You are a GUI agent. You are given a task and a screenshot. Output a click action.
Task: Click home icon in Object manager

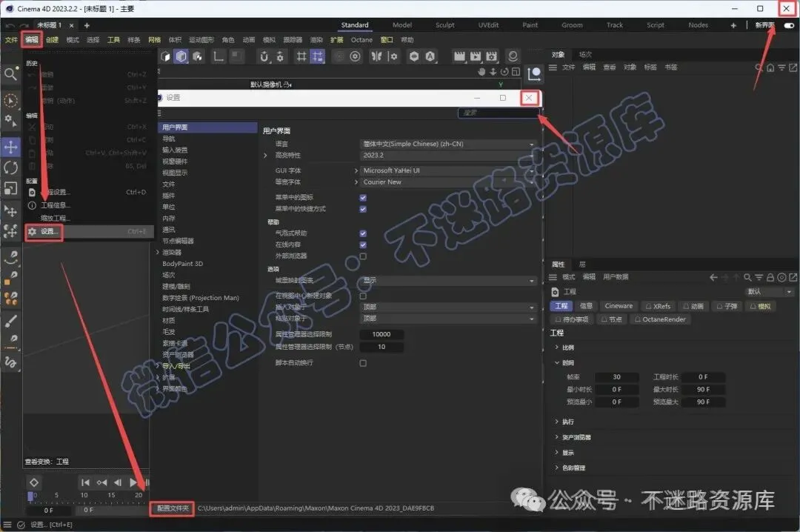point(770,67)
